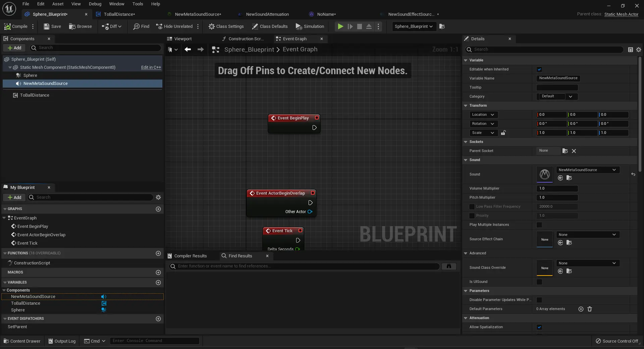This screenshot has height=349, width=644.
Task: Click Edit in C++ link
Action: click(x=151, y=67)
